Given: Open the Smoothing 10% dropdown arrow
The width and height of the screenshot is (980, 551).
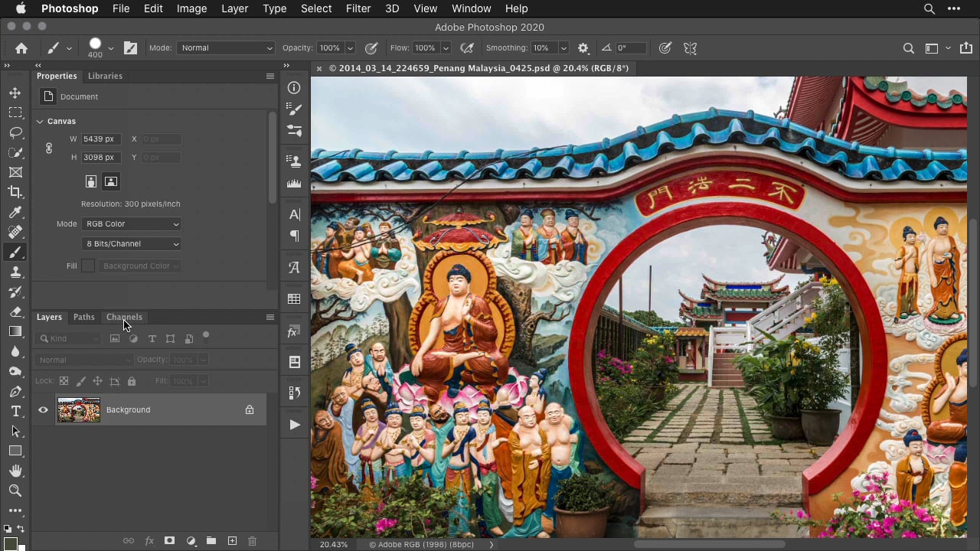Looking at the screenshot, I should [x=563, y=47].
